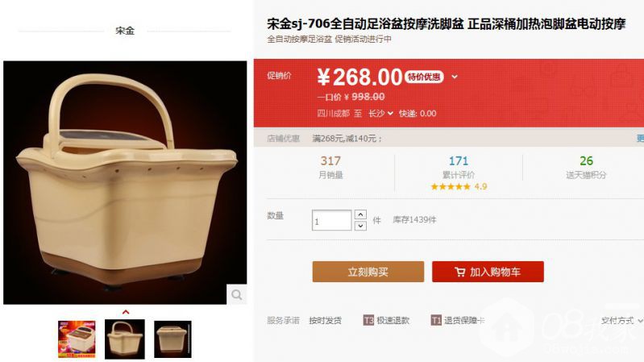Click the T3 极速退款 service badge

click(x=387, y=320)
